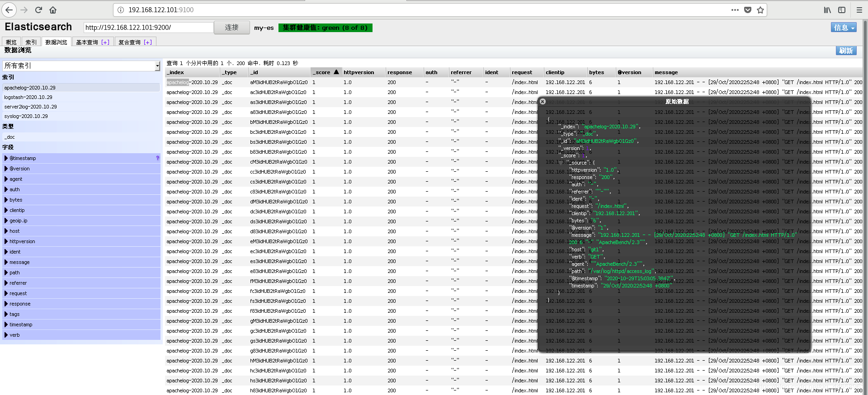Close the raw data popup
Viewport: 868px width, 395px height.
542,102
